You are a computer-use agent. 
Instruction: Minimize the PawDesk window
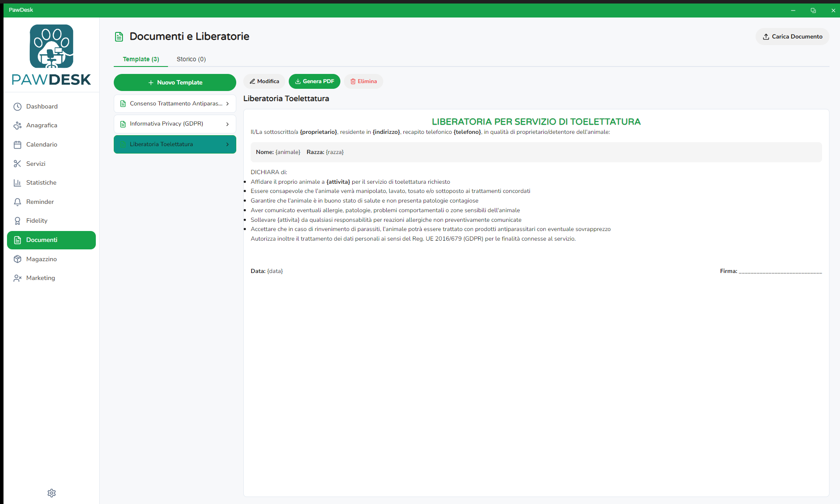click(x=793, y=10)
